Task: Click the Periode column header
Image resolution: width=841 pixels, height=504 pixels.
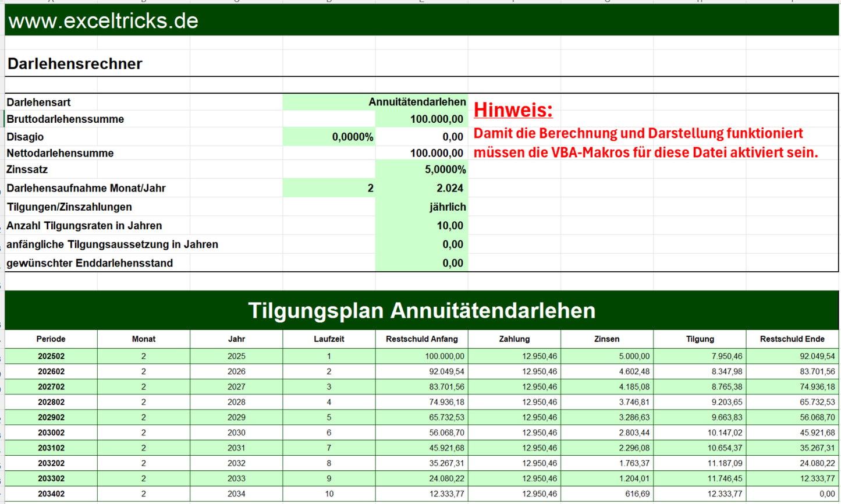Action: tap(51, 339)
